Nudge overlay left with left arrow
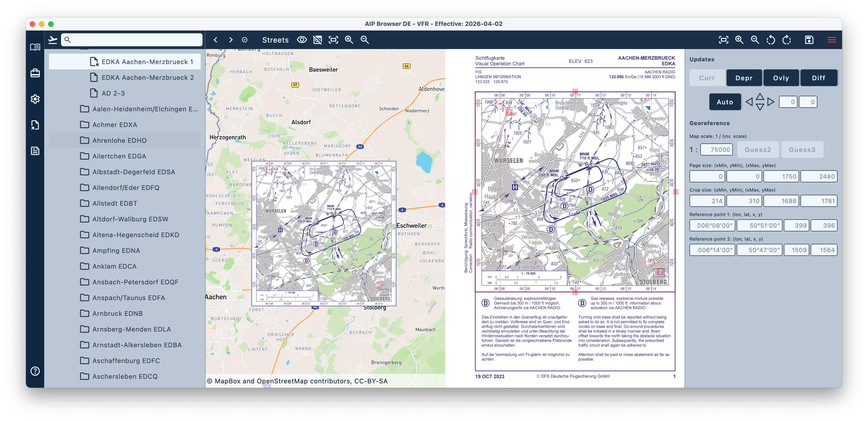The width and height of the screenshot is (868, 422). point(749,102)
